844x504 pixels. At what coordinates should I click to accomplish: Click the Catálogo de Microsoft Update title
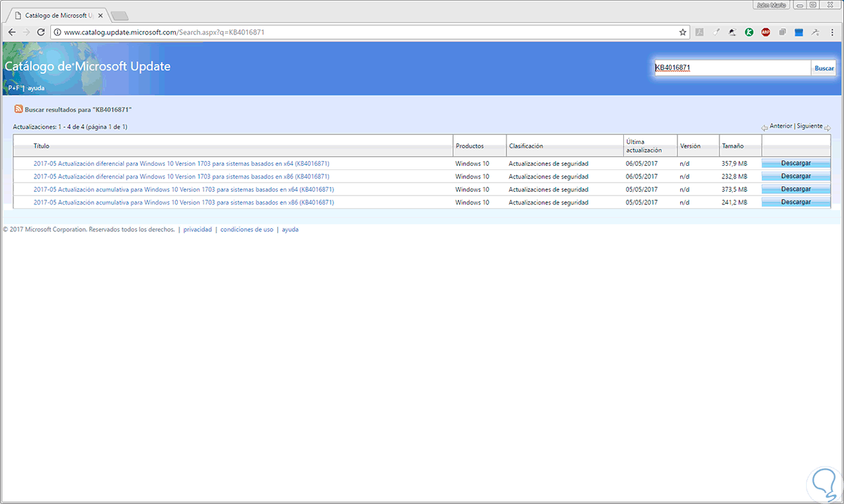(x=88, y=67)
